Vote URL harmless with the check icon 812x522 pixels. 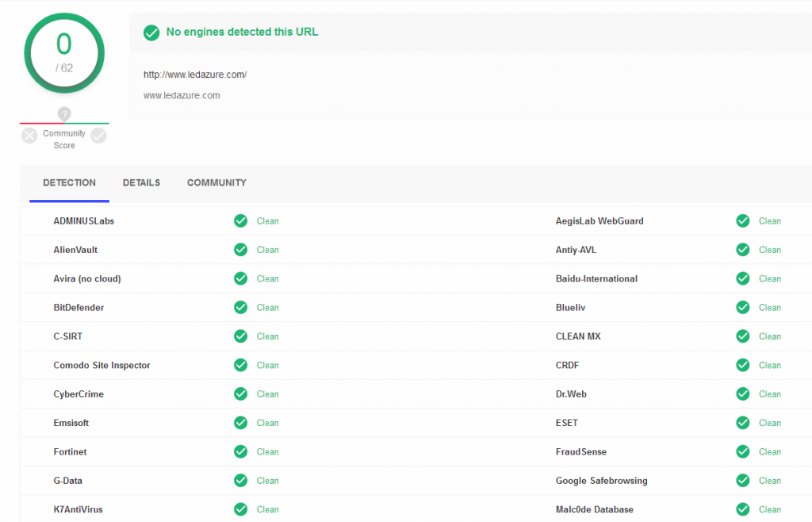point(98,136)
